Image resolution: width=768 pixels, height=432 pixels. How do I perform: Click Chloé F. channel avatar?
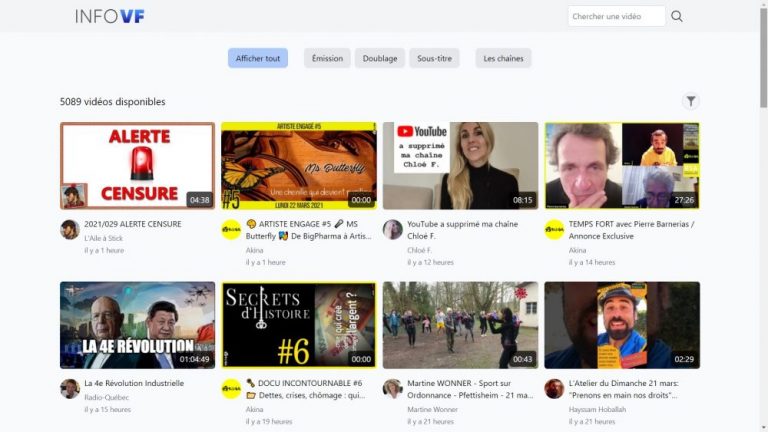coord(393,230)
